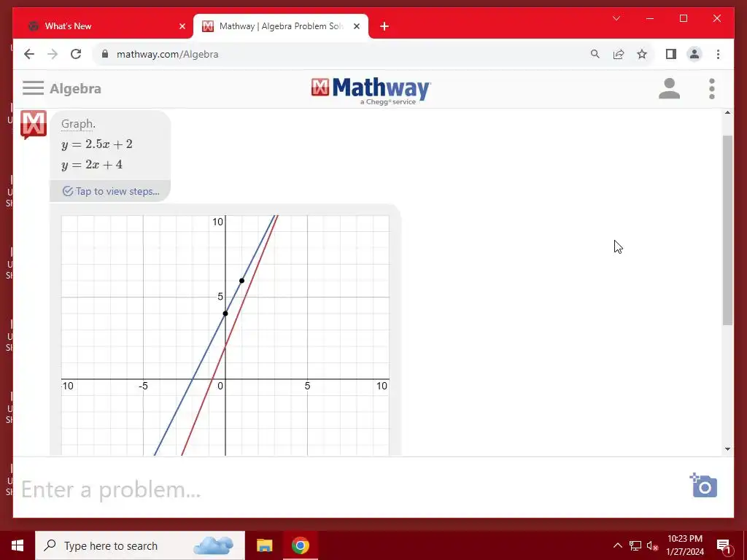
Task: Switch to the What's New tab
Action: point(107,26)
